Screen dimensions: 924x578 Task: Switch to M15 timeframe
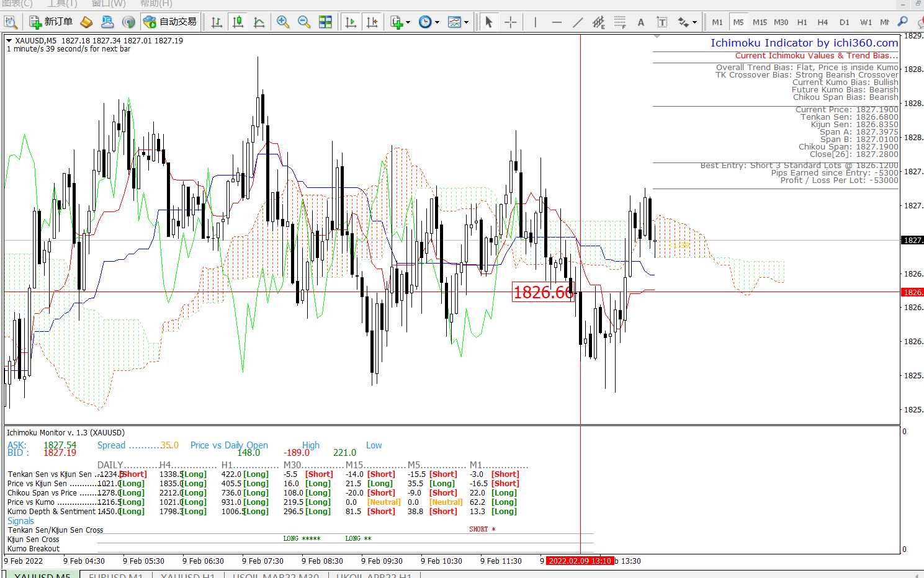click(760, 22)
